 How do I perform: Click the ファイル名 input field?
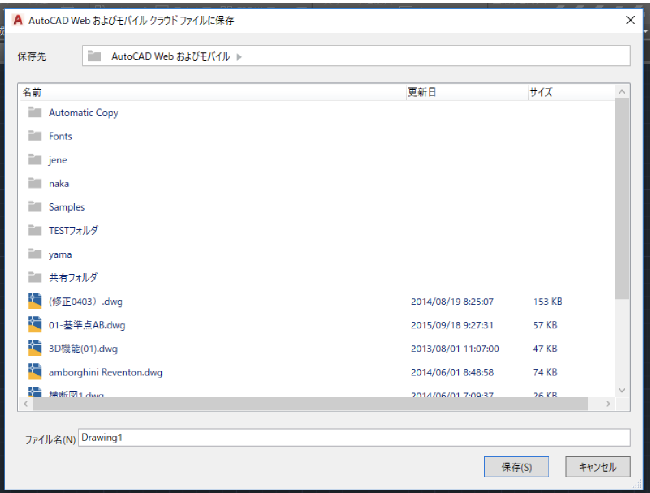pyautogui.click(x=354, y=437)
